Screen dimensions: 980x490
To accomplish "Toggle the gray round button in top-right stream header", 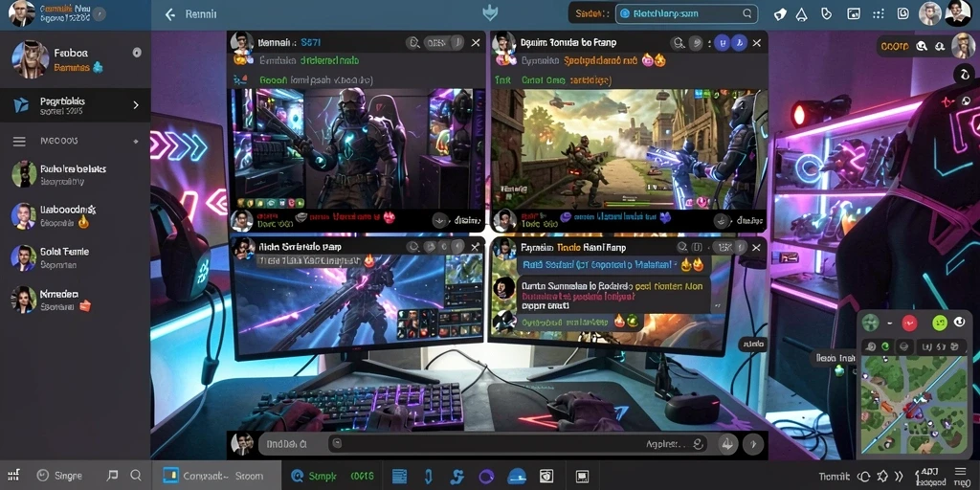I will coord(695,43).
